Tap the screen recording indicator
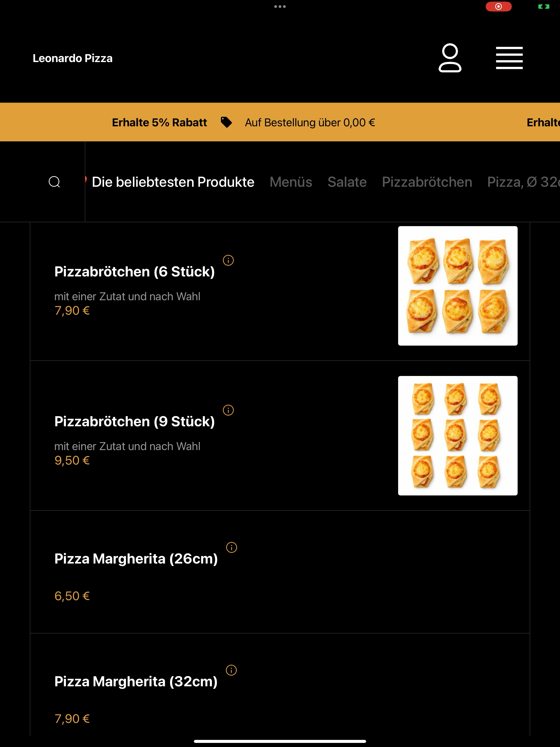Viewport: 560px width, 747px height. pyautogui.click(x=498, y=6)
